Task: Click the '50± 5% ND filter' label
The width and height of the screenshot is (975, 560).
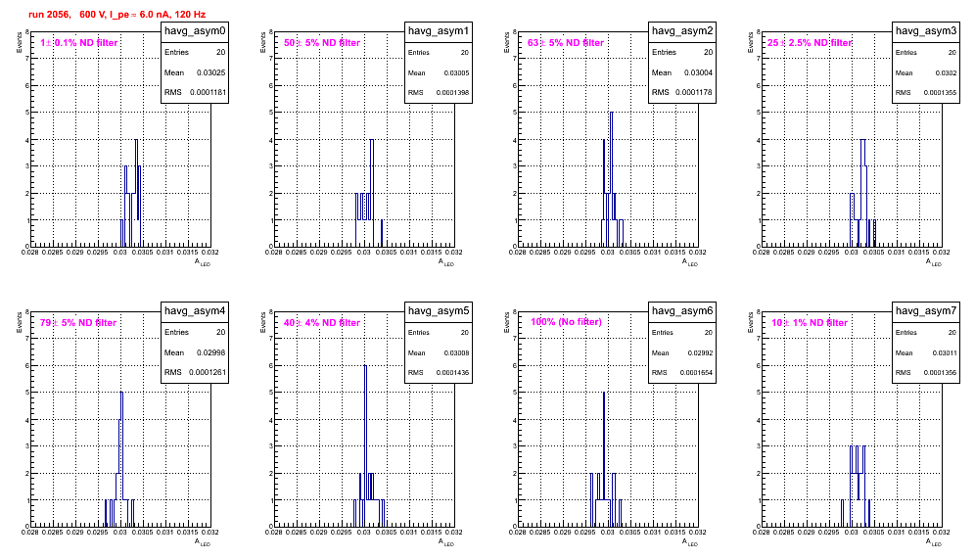Action: tap(322, 43)
